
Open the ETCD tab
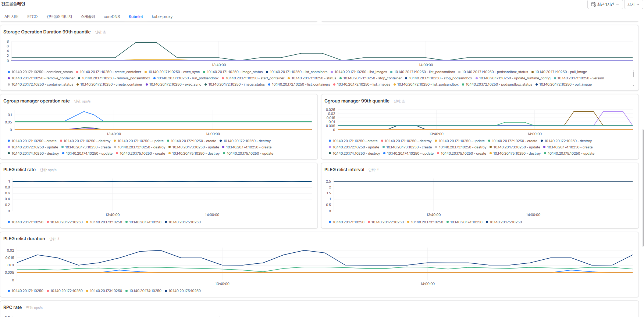pos(32,17)
